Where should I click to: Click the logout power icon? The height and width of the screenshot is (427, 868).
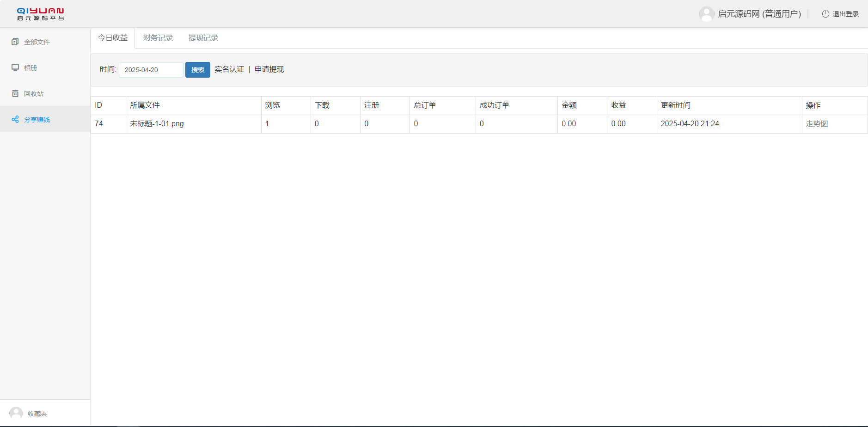pos(825,14)
